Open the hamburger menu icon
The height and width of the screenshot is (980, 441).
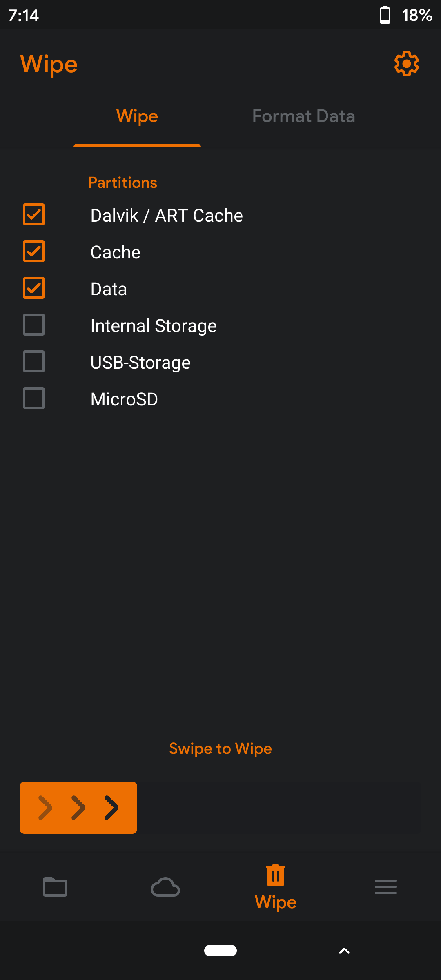coord(386,887)
